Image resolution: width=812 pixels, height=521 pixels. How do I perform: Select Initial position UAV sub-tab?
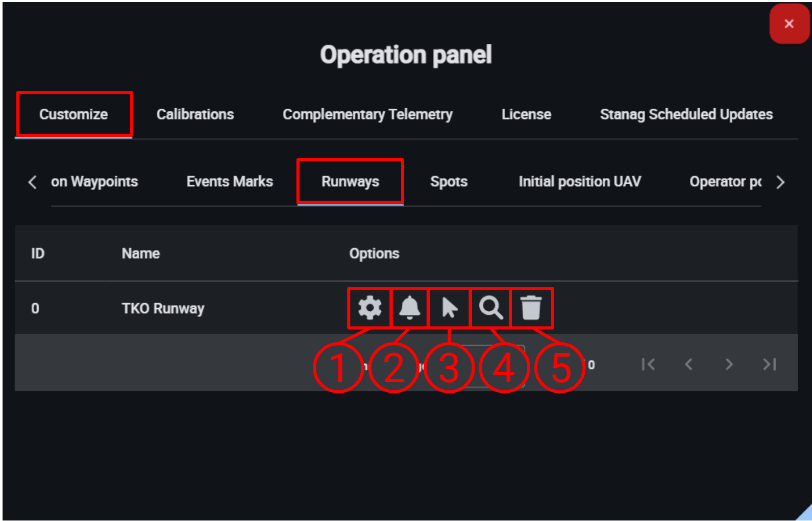(x=580, y=182)
